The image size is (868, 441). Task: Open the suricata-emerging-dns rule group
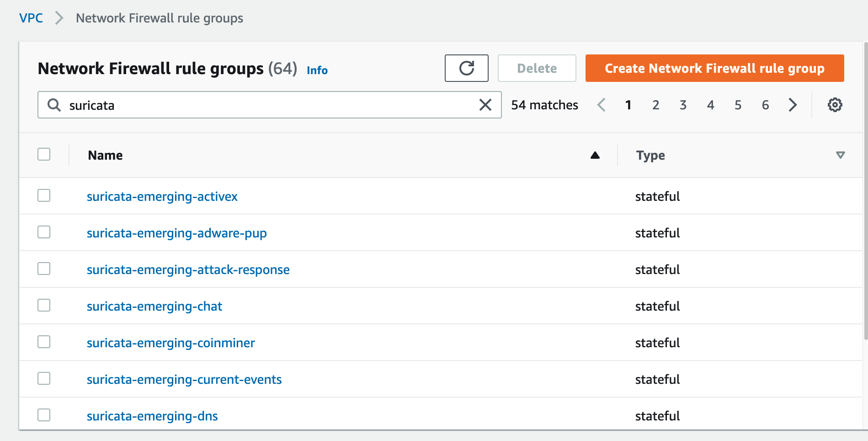pos(152,416)
